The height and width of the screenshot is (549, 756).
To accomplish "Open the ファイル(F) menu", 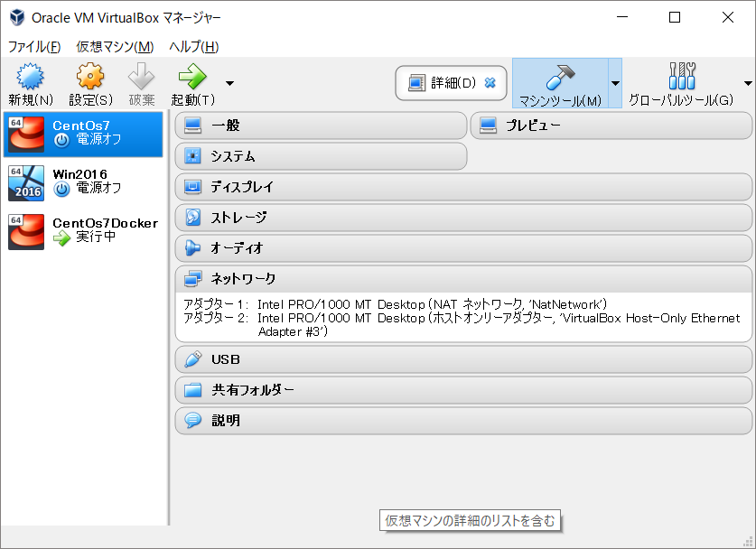I will pos(34,47).
